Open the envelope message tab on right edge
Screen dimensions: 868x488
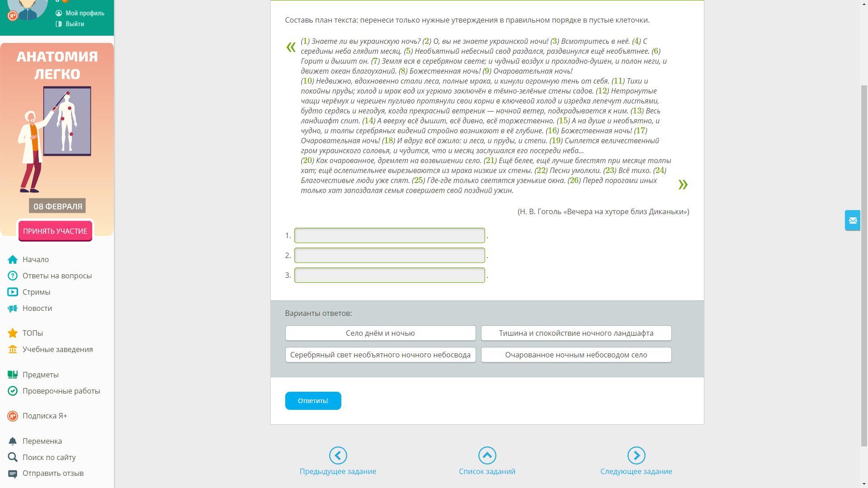[x=853, y=221]
